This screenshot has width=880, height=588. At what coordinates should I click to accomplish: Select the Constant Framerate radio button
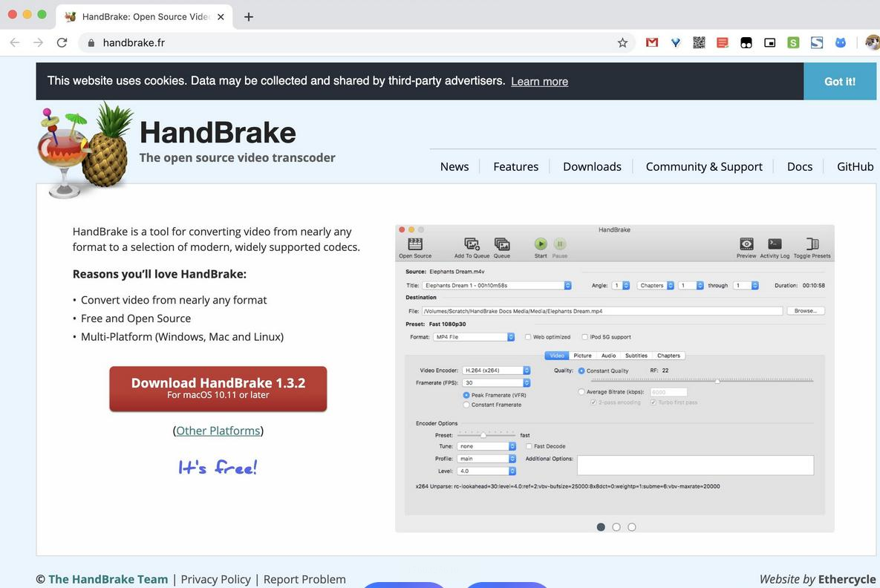tap(466, 405)
